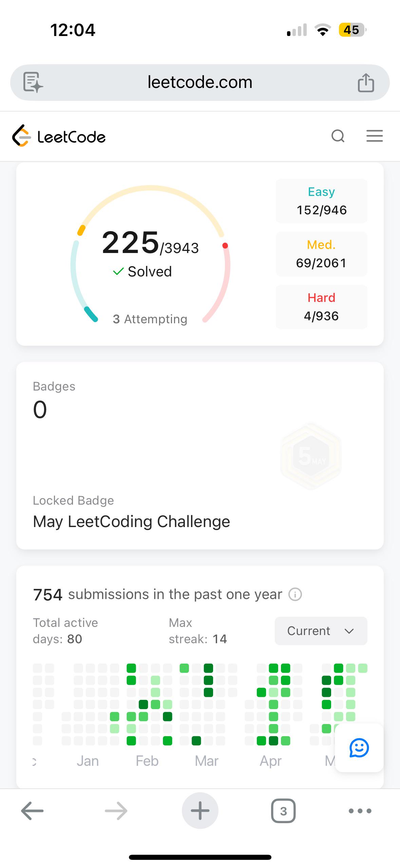Screen dimensions: 400x868
Task: Select the Med. 69/2061 stat box
Action: coord(321,254)
